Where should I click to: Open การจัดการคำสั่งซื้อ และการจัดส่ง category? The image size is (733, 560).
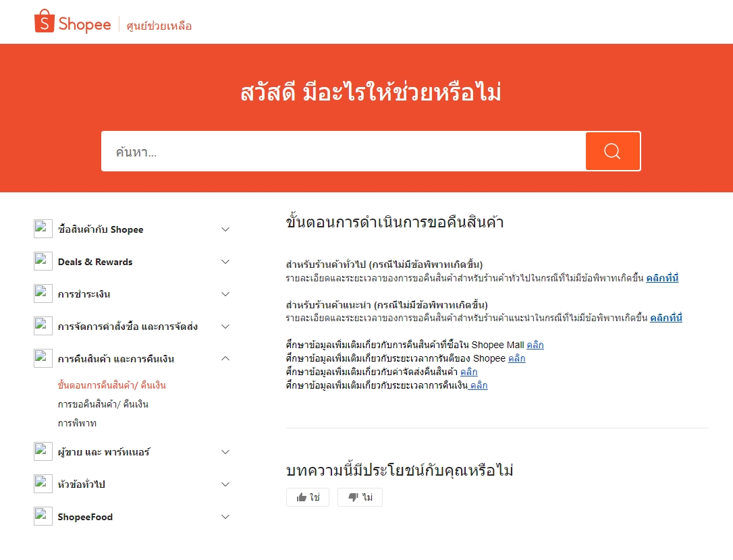[x=128, y=327]
